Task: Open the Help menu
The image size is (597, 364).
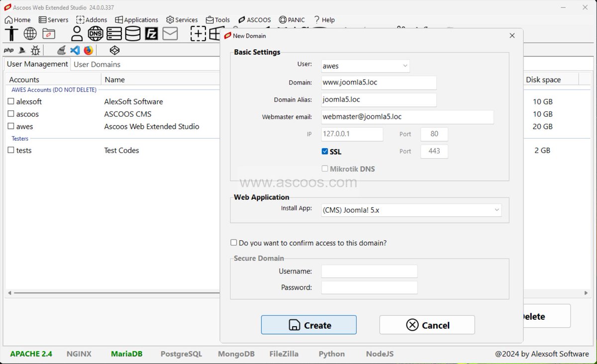Action: [324, 20]
